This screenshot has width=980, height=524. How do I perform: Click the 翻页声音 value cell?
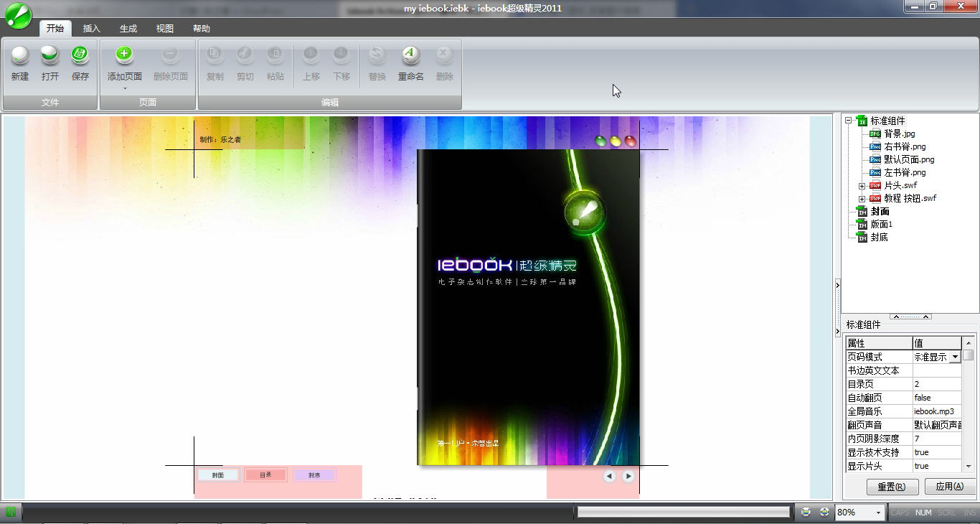(x=936, y=425)
